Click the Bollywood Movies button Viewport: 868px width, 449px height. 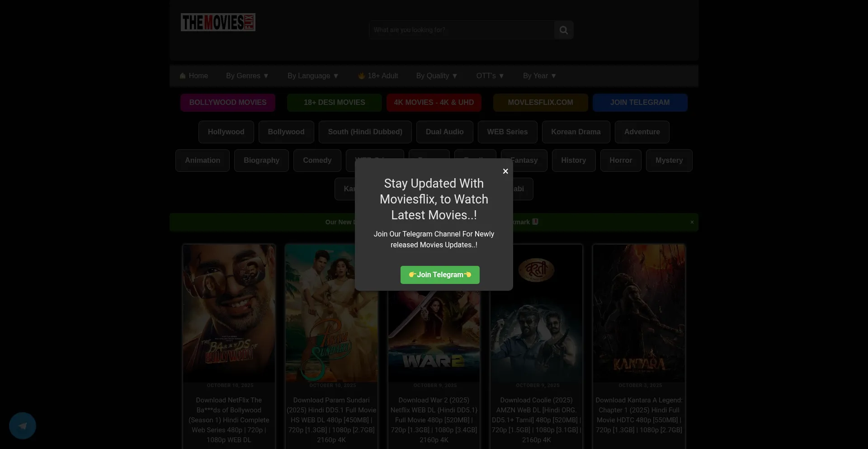(228, 103)
